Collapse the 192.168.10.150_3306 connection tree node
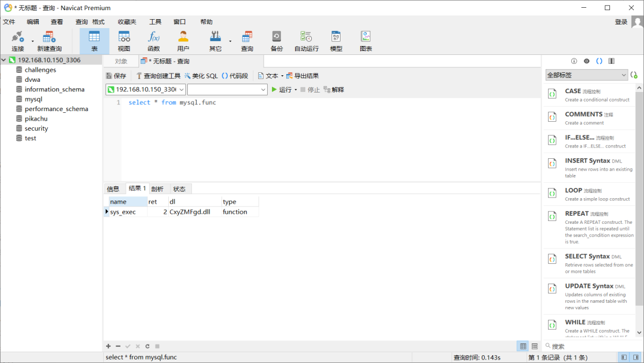 tap(4, 60)
